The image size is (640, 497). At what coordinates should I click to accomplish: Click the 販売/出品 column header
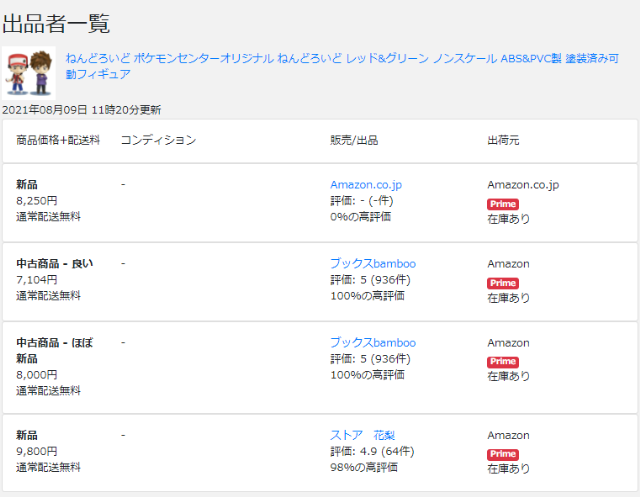point(354,140)
